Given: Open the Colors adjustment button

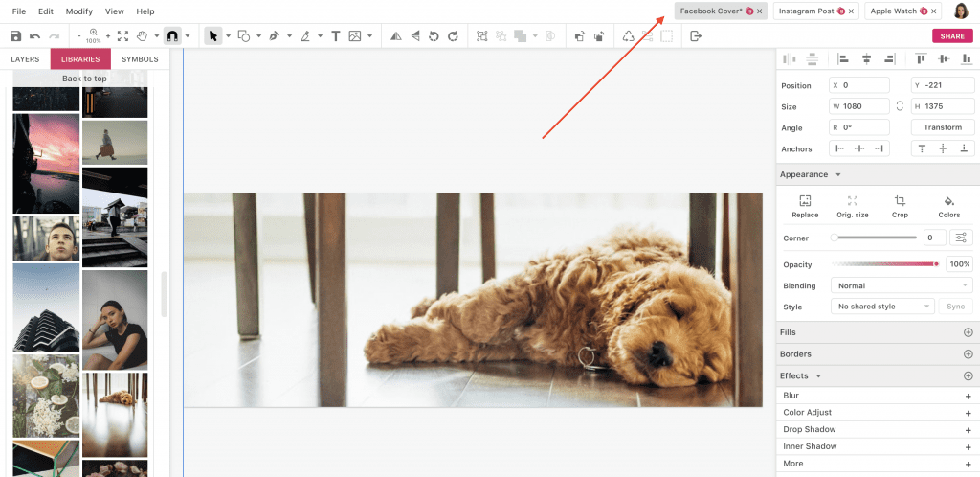Looking at the screenshot, I should (x=948, y=206).
